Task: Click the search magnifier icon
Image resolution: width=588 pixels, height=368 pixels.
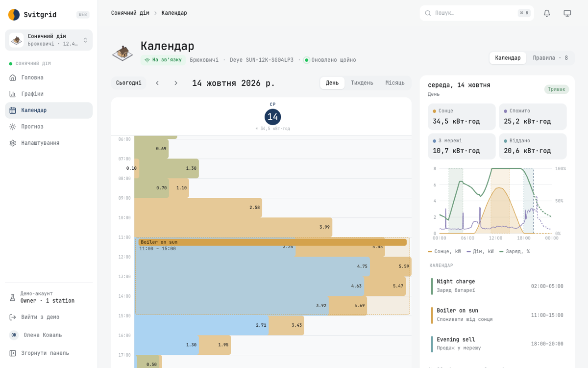Action: tap(428, 13)
